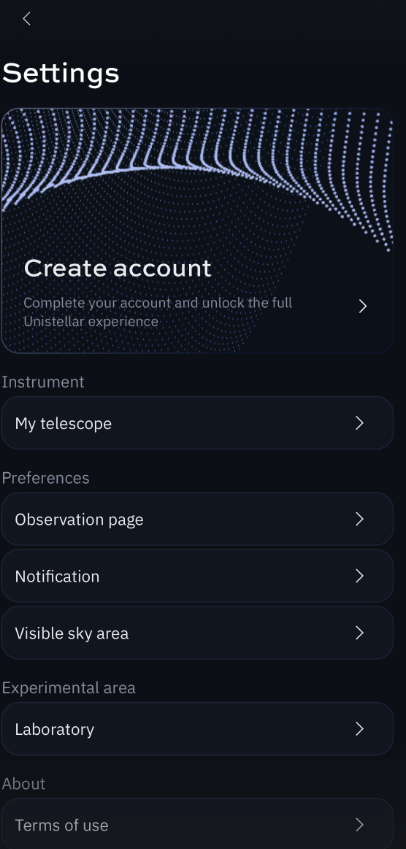Tap the chevron on Create account card
Image resolution: width=406 pixels, height=849 pixels.
tap(363, 306)
